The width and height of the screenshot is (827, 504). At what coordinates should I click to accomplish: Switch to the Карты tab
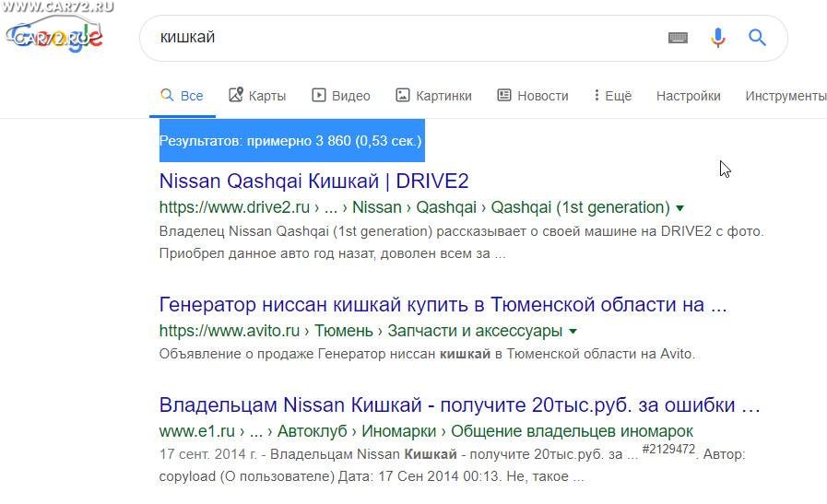[257, 96]
